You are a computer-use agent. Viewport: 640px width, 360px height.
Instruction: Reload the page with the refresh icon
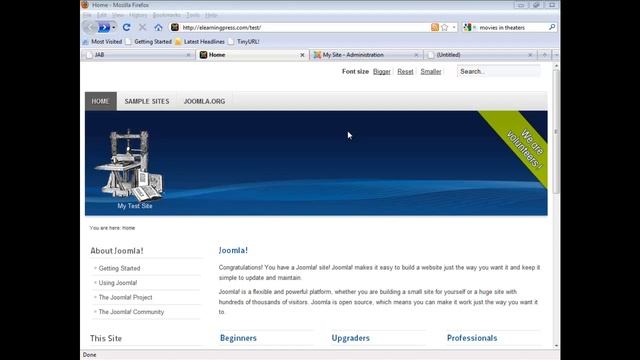click(127, 27)
